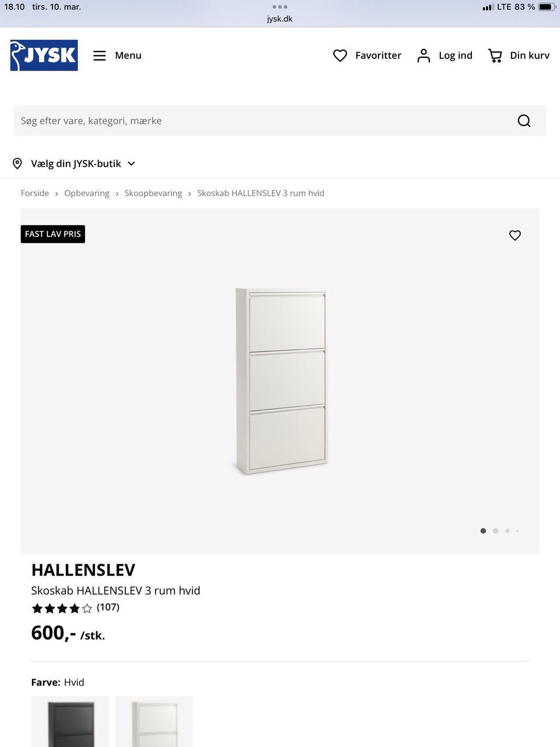
Task: Toggle the heart favorite on product image
Action: [x=514, y=235]
